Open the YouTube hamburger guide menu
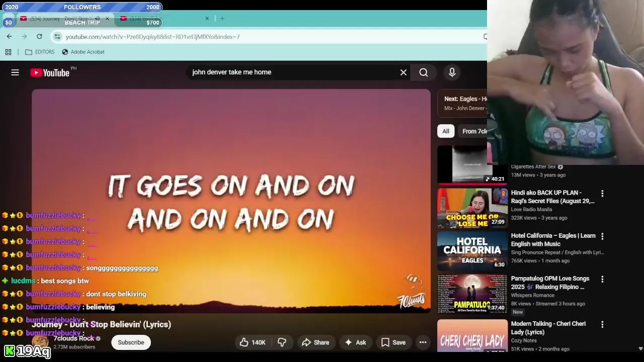The width and height of the screenshot is (644, 362). coord(15,72)
